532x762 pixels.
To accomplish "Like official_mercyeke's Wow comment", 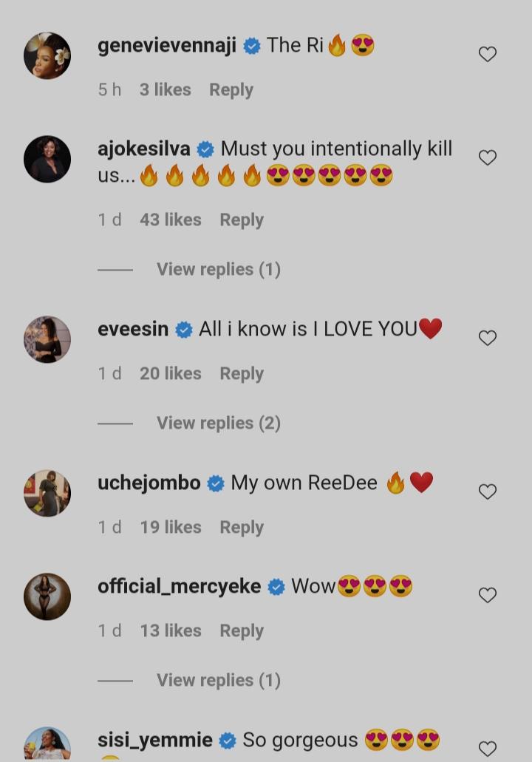I will pyautogui.click(x=488, y=595).
